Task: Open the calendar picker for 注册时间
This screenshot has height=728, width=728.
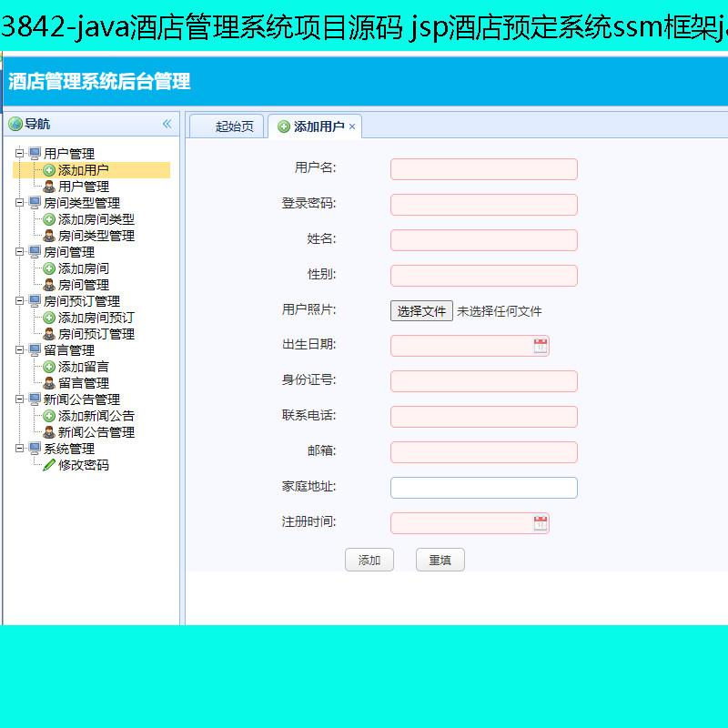Action: pos(541,522)
